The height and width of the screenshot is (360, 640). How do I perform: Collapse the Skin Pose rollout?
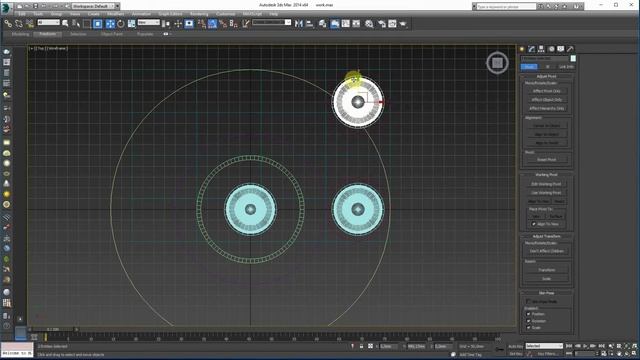[x=547, y=293]
